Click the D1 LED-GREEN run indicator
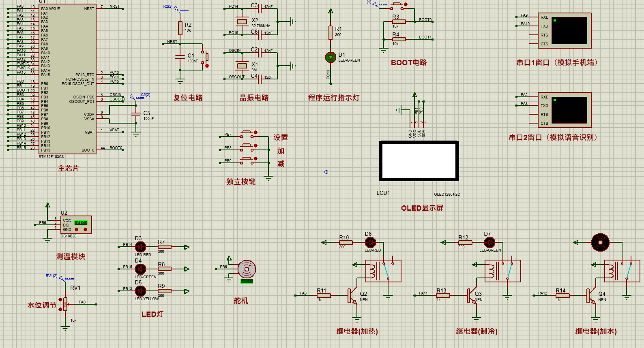Image resolution: width=644 pixels, height=348 pixels. pyautogui.click(x=331, y=57)
